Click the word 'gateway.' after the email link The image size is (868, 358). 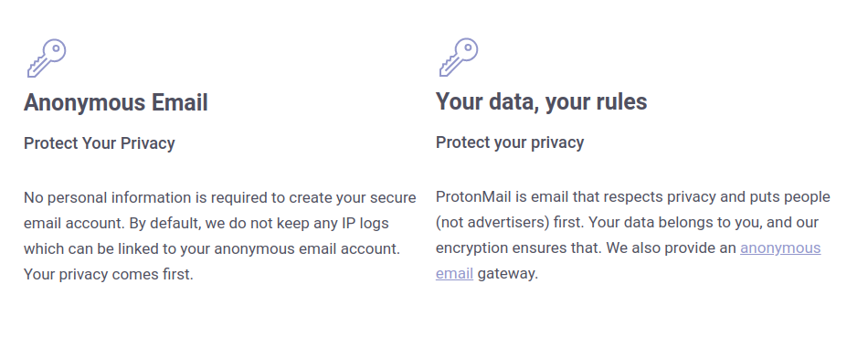(x=508, y=273)
